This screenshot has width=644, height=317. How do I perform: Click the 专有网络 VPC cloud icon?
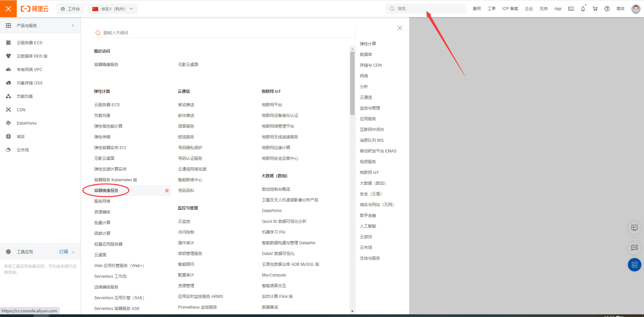8,69
